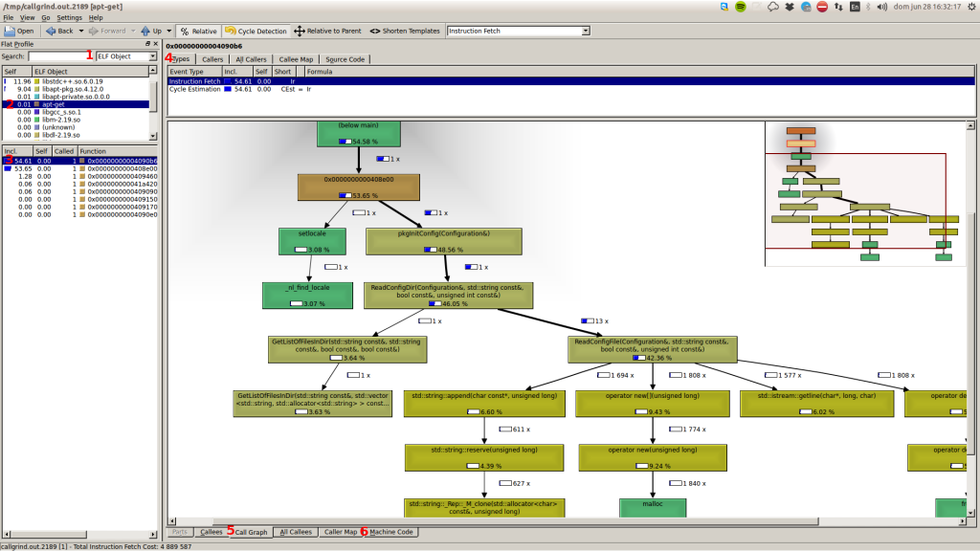Toggle Relative to Parent mode

pyautogui.click(x=327, y=31)
